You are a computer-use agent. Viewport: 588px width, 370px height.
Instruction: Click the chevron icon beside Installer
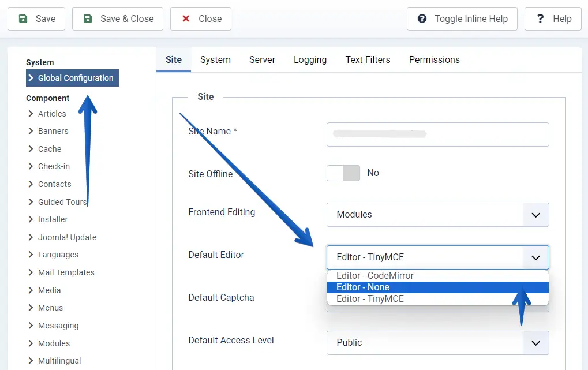coord(31,219)
